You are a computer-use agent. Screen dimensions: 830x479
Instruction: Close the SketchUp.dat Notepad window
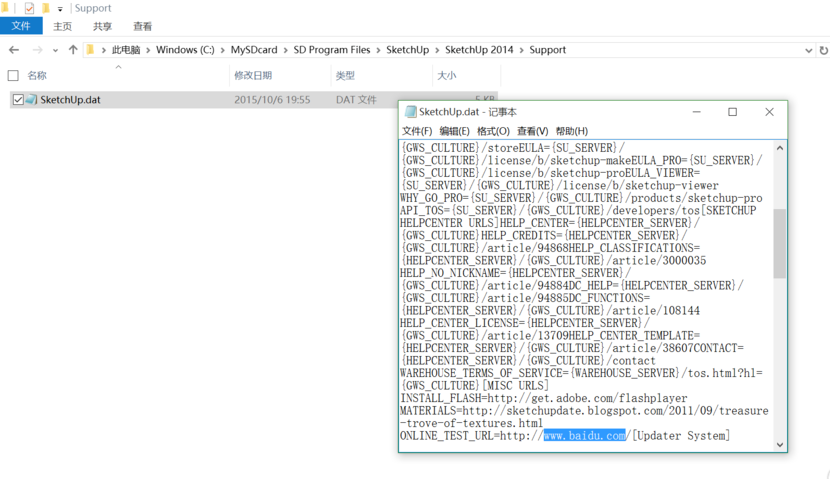point(770,112)
